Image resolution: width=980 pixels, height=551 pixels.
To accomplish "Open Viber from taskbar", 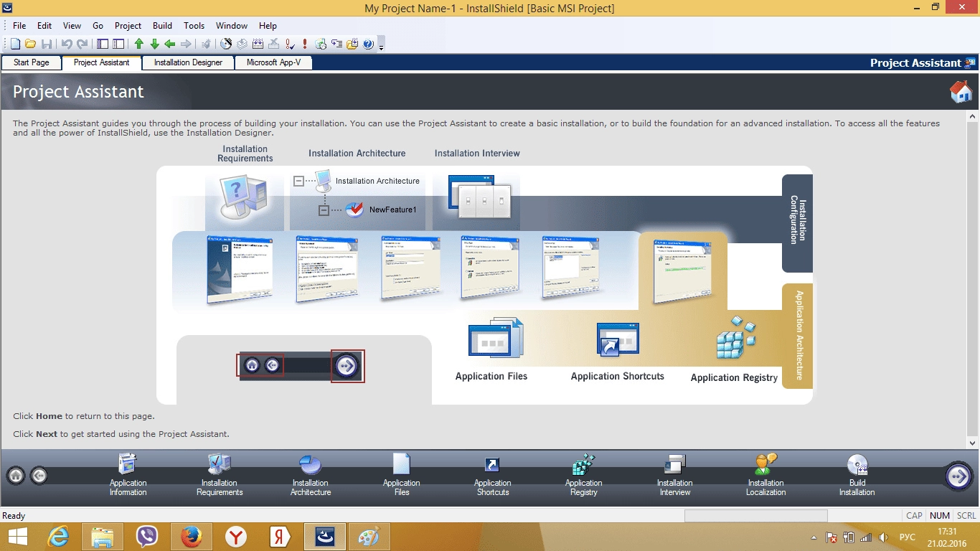I will tap(147, 537).
